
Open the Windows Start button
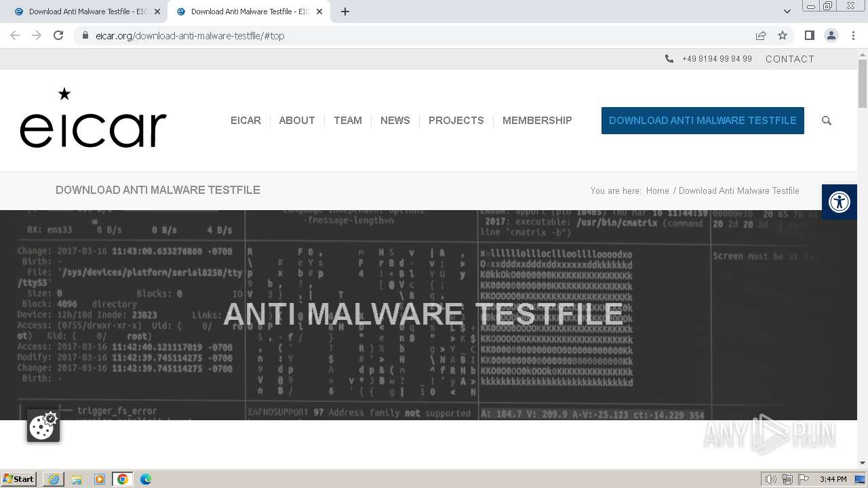point(19,479)
